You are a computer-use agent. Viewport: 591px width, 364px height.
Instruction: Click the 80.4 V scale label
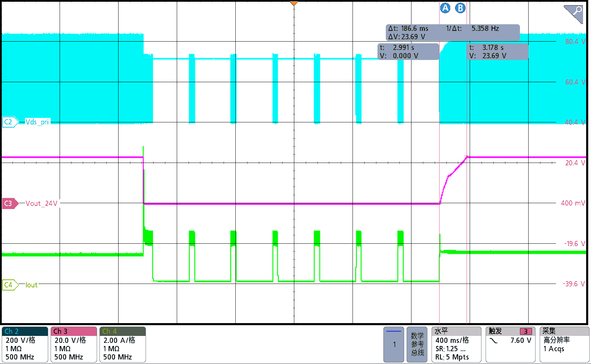tap(575, 42)
